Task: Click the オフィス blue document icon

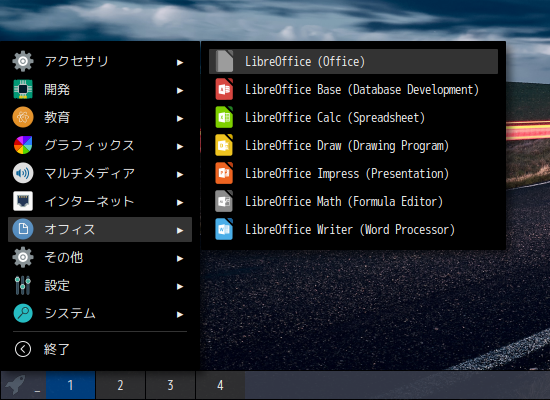Action: pos(23,229)
